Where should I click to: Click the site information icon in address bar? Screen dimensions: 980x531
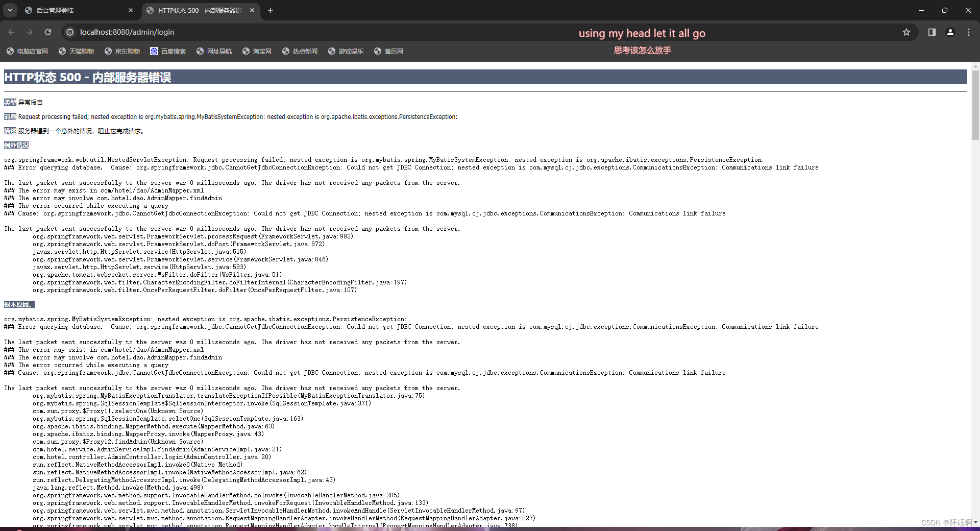69,32
